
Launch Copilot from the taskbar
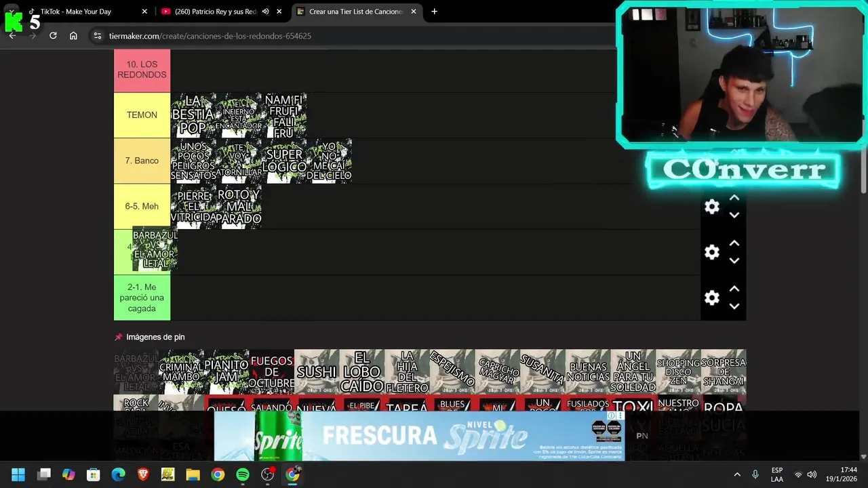pyautogui.click(x=68, y=474)
